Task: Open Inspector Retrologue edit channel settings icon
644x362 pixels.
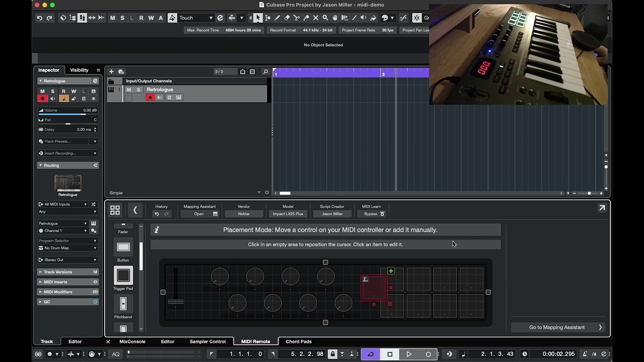Action: [x=95, y=81]
